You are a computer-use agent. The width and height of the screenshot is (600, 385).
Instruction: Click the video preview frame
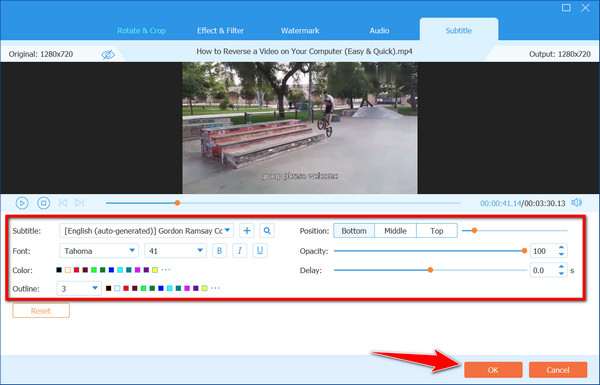(300, 128)
